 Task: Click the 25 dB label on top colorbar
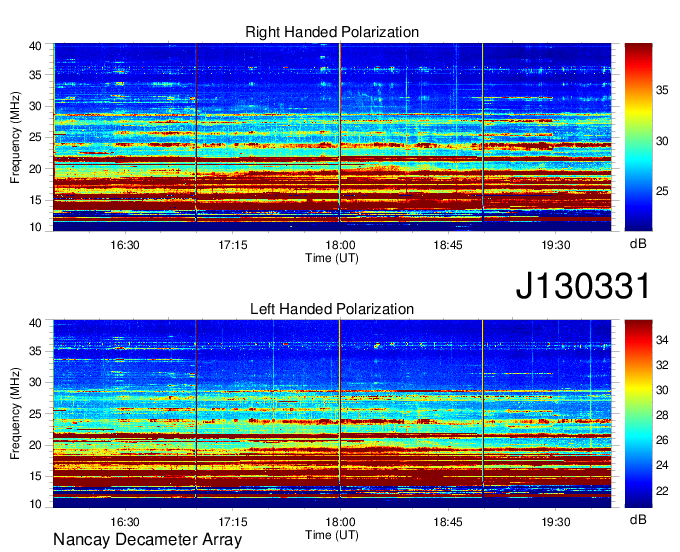point(662,192)
